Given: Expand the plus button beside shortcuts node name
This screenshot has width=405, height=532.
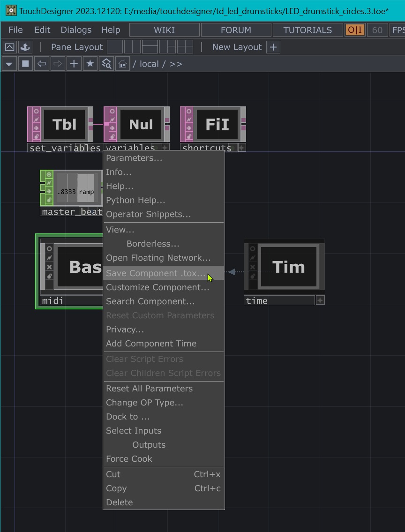Looking at the screenshot, I should coord(241,148).
